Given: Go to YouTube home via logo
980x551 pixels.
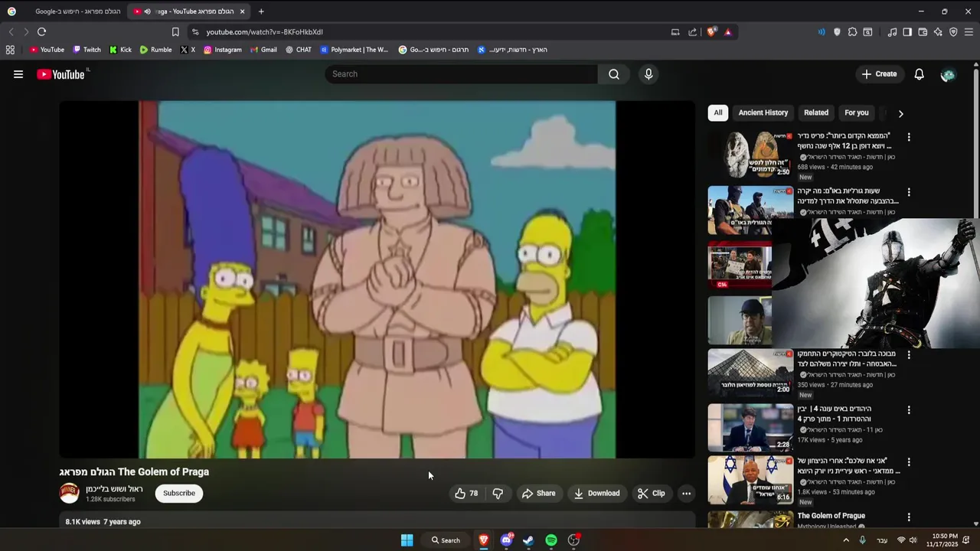Looking at the screenshot, I should (60, 74).
